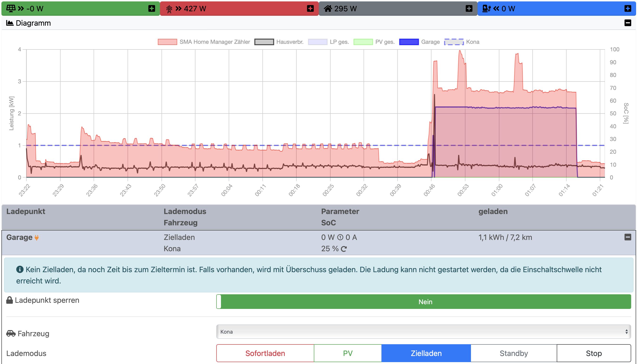Click the SoC refresh icon next to 25 %
638x364 pixels.
pos(344,249)
